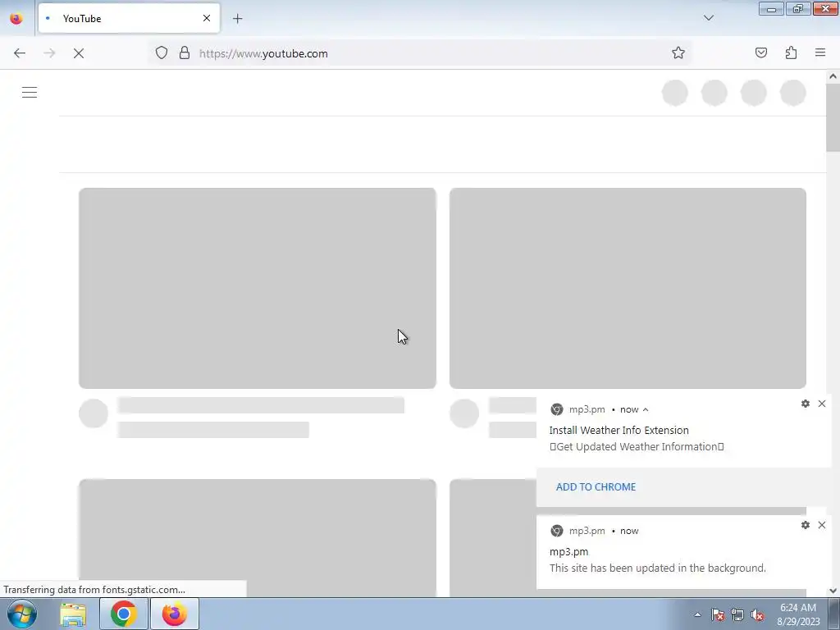Collapse the Weather Info notification chevron
The width and height of the screenshot is (840, 630).
coord(646,410)
